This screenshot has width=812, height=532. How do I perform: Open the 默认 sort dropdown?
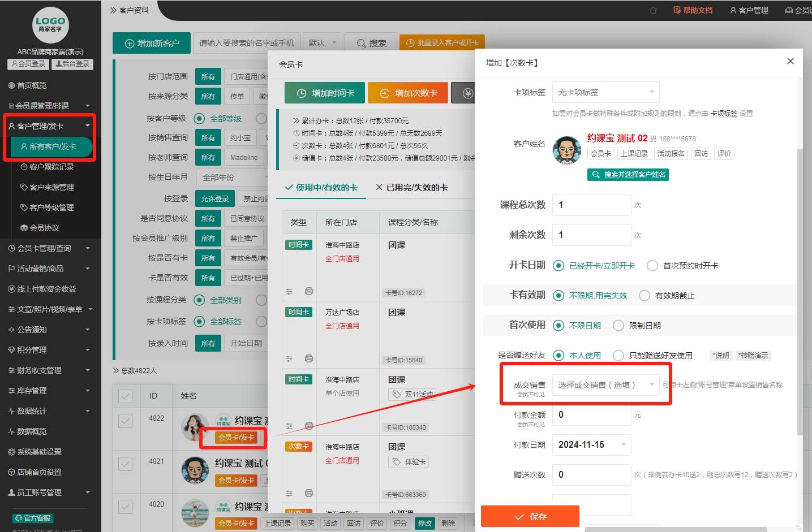(323, 43)
